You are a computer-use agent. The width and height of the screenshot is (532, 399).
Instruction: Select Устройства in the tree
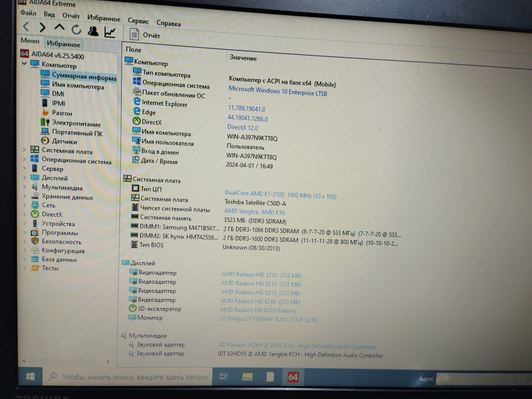pyautogui.click(x=58, y=224)
